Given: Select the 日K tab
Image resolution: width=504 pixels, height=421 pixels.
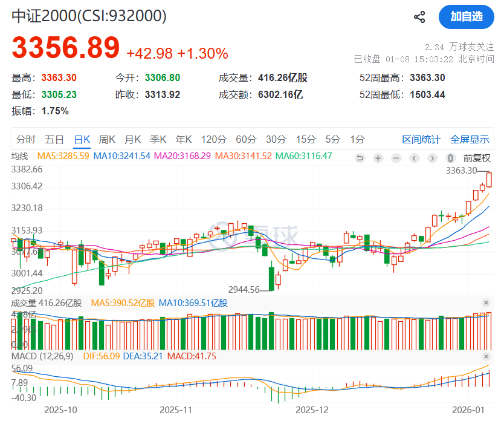Looking at the screenshot, I should point(82,140).
